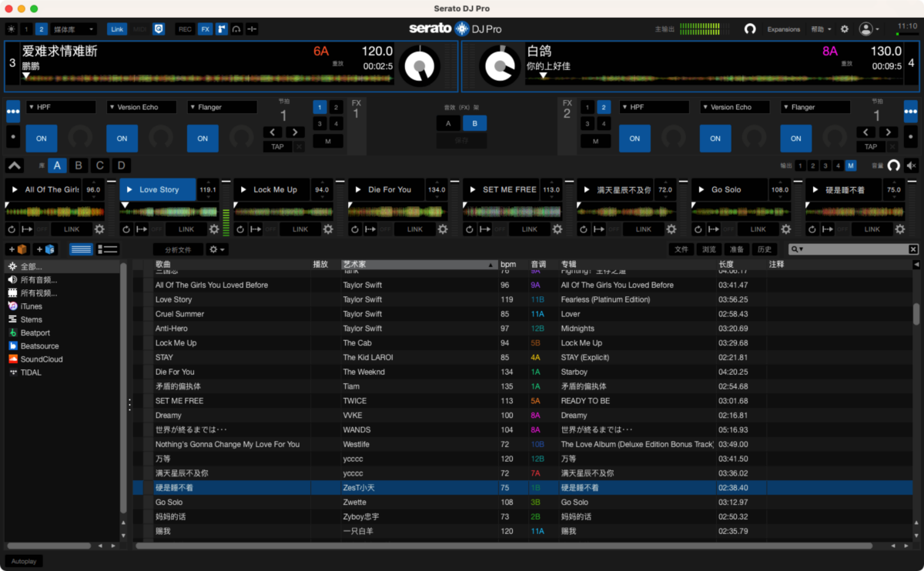Open the 文件 files panel tab
Image resolution: width=924 pixels, height=571 pixels.
point(681,249)
